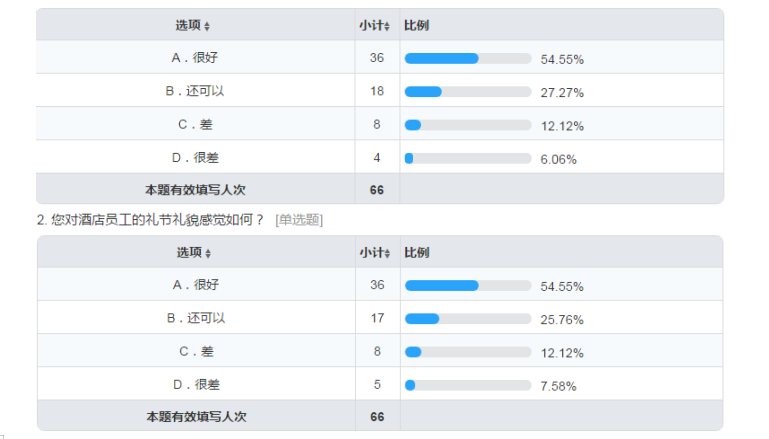The width and height of the screenshot is (769, 439).
Task: Click the 7.58% proportion bar
Action: pyautogui.click(x=468, y=386)
